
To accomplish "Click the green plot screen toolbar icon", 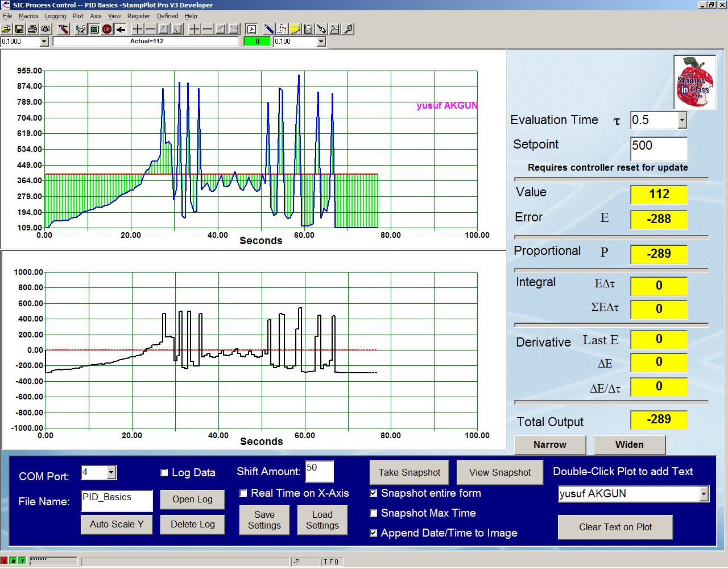I will tap(94, 29).
